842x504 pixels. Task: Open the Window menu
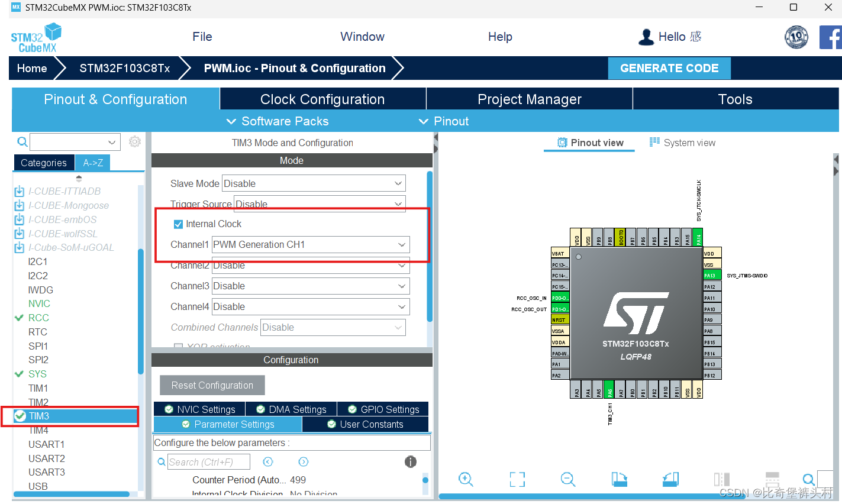click(362, 37)
